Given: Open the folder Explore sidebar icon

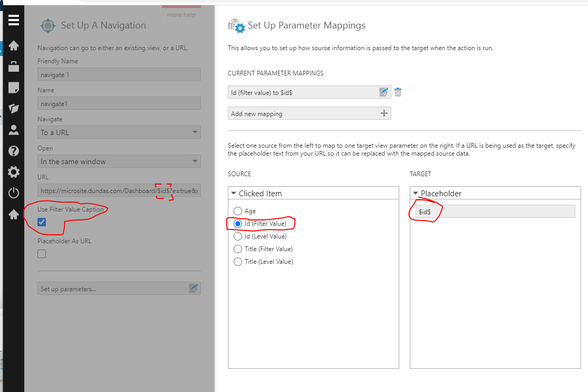Looking at the screenshot, I should click(14, 108).
